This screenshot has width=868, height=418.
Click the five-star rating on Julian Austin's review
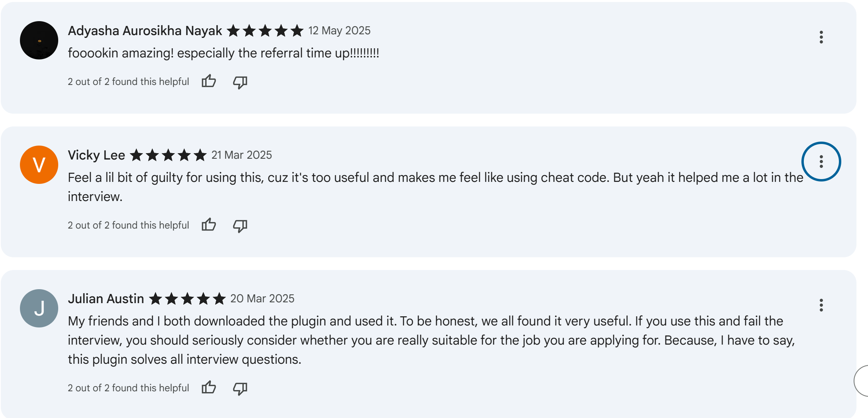[187, 299]
